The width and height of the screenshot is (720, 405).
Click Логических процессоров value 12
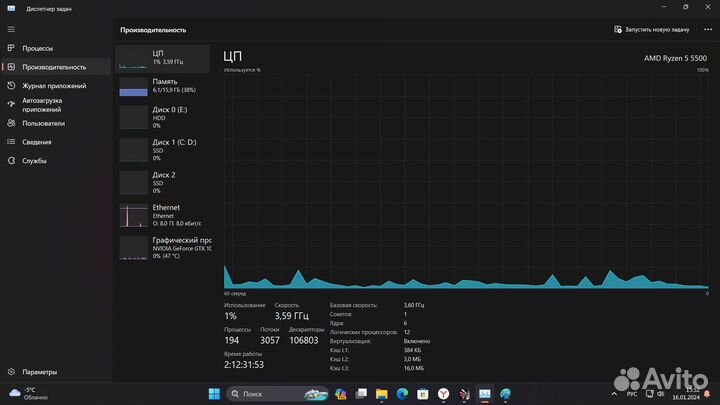pos(407,332)
